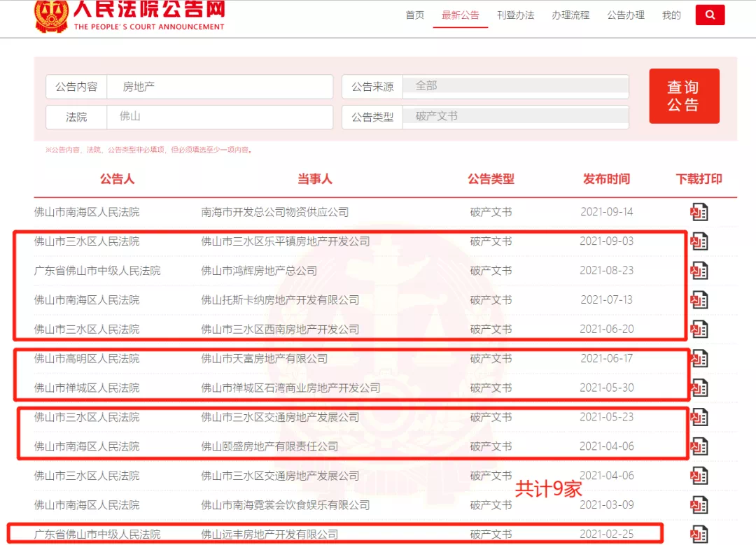Open the 佛山远丰房地产开发有限公司 announcement link
Image resolution: width=756 pixels, height=545 pixels.
tap(269, 535)
